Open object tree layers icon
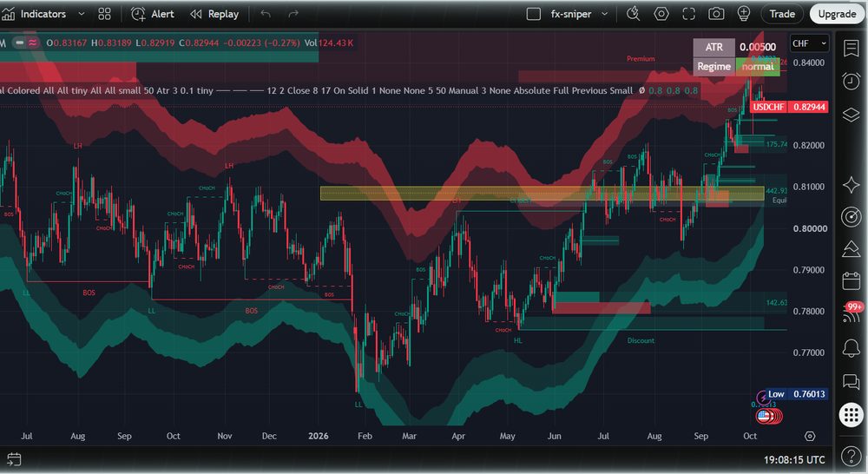This screenshot has height=474, width=868. click(x=851, y=115)
